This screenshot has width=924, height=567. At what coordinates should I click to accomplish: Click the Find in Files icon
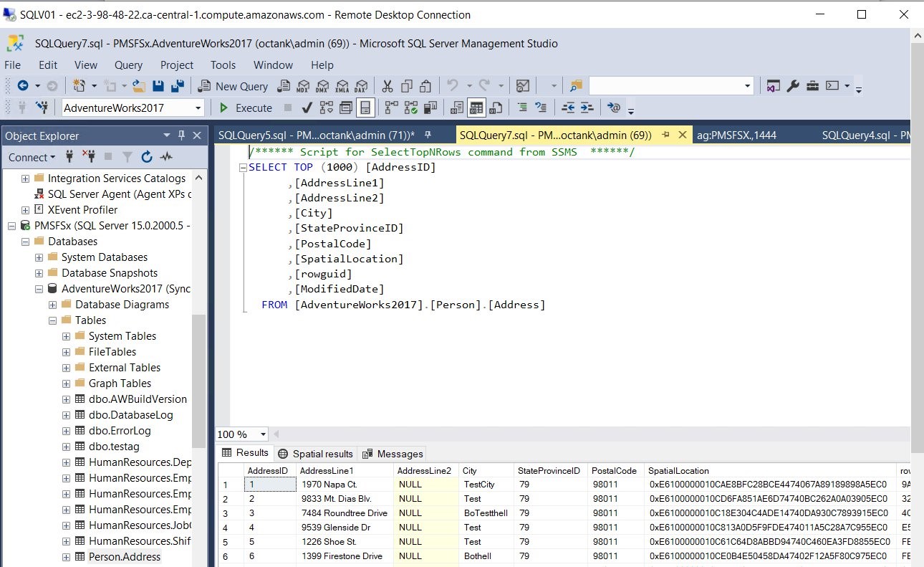[x=576, y=86]
